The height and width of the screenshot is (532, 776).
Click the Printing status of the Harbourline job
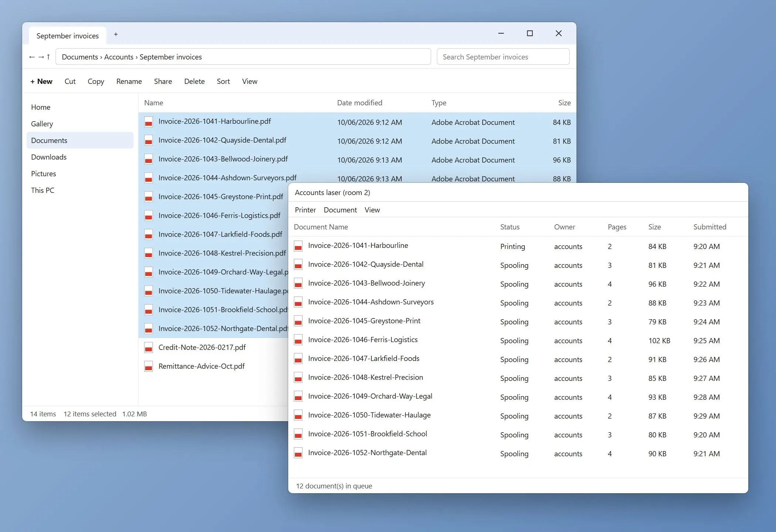pos(513,246)
